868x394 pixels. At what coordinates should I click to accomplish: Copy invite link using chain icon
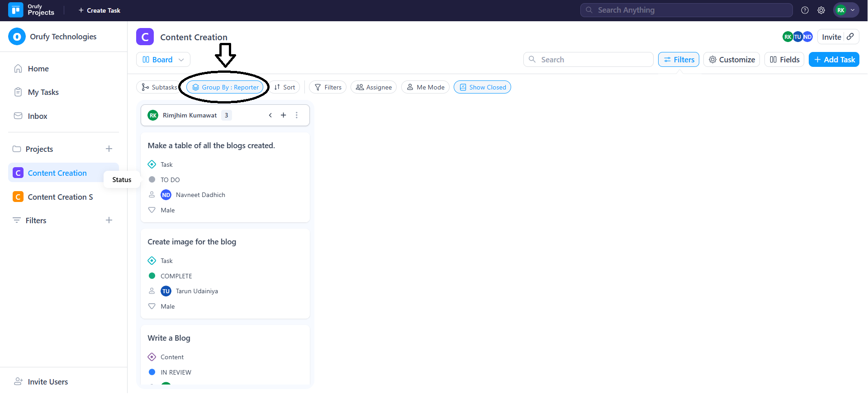pyautogui.click(x=850, y=37)
